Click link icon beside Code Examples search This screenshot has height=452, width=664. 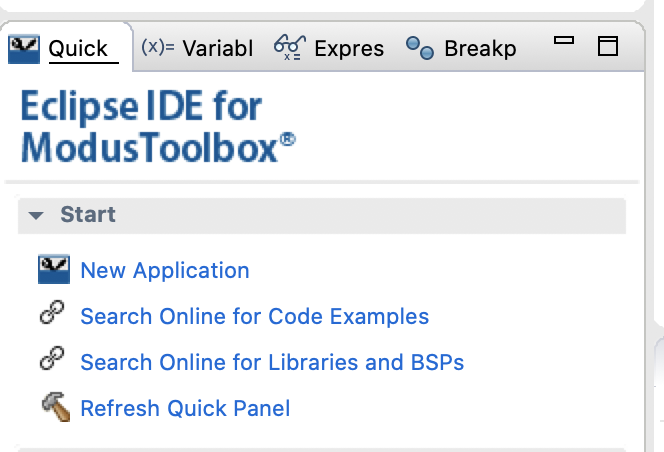[x=52, y=316]
